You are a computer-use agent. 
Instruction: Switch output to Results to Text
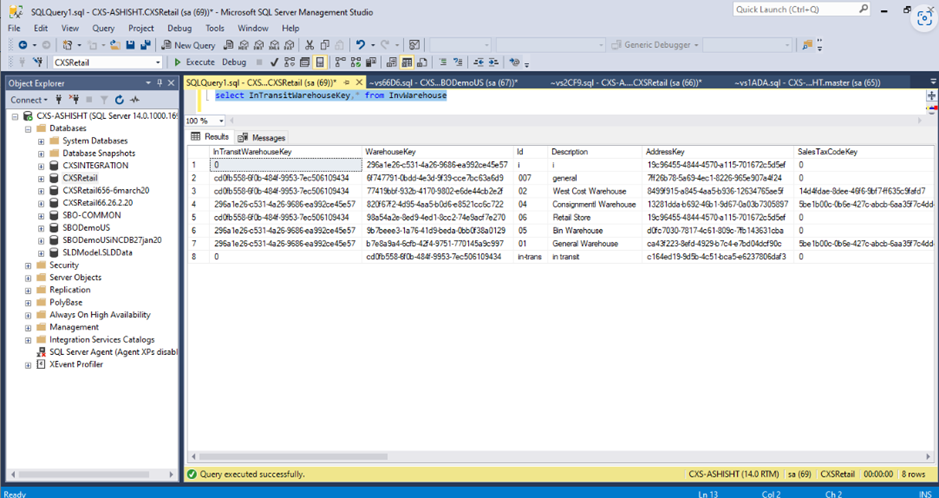[x=392, y=62]
